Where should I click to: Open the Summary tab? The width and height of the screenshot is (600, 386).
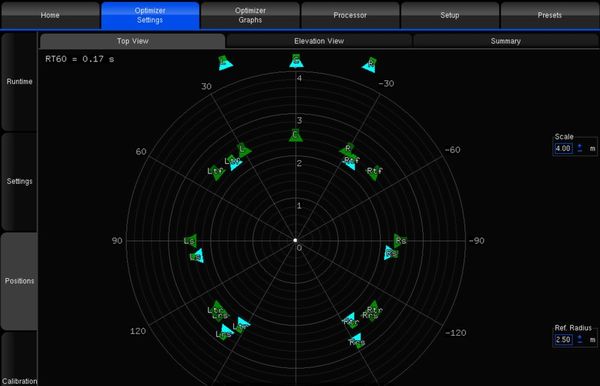click(506, 41)
